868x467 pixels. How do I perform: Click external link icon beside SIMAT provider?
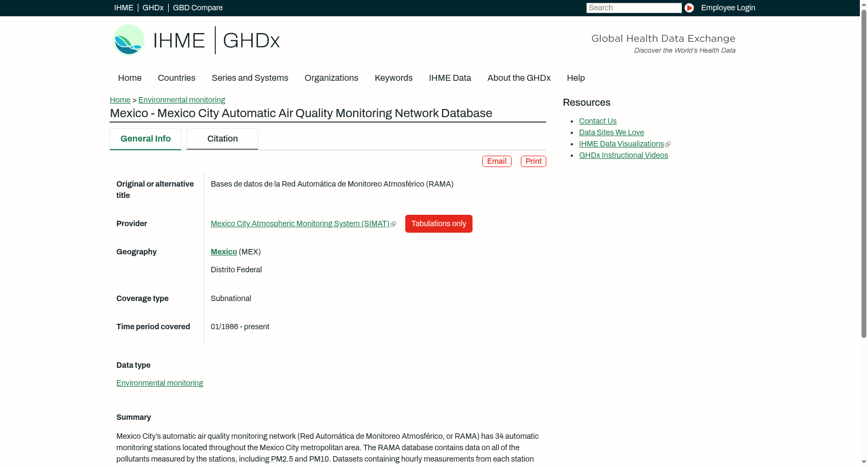coord(393,224)
